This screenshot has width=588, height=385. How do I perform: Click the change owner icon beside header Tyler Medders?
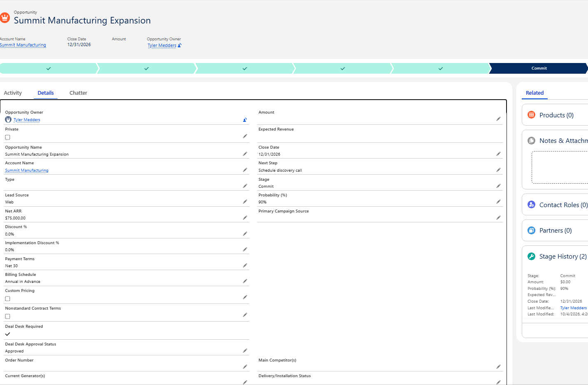(x=179, y=45)
